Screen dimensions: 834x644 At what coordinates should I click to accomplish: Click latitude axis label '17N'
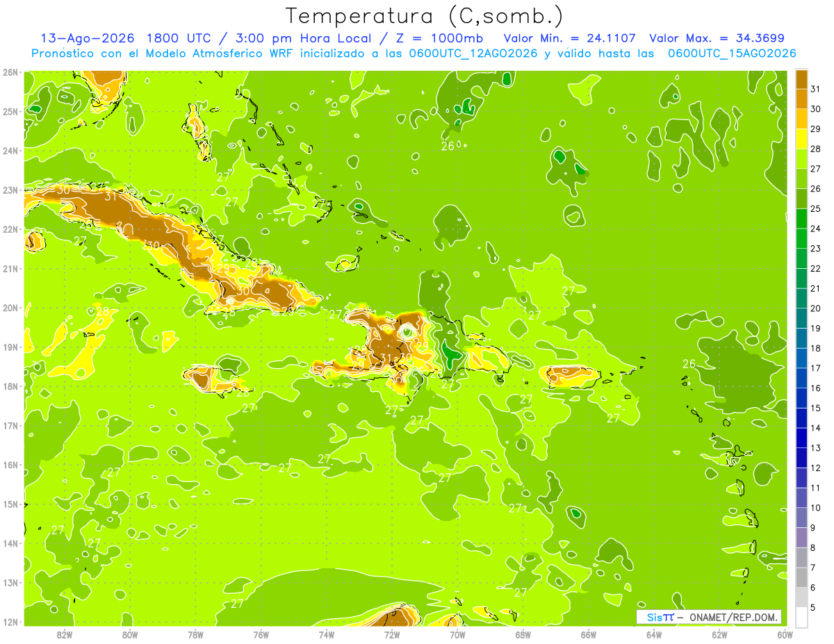[10, 425]
